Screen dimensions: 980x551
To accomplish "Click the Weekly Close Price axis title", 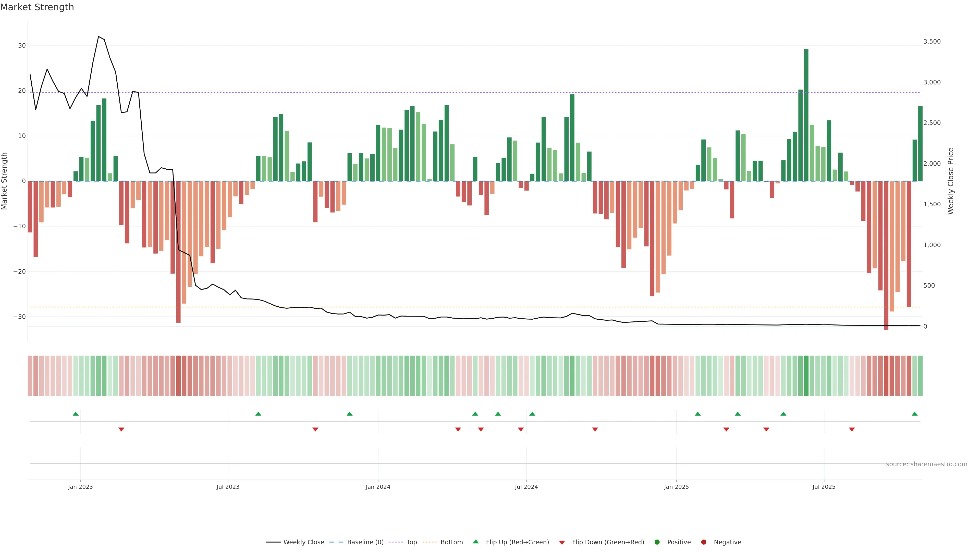I will pos(951,181).
